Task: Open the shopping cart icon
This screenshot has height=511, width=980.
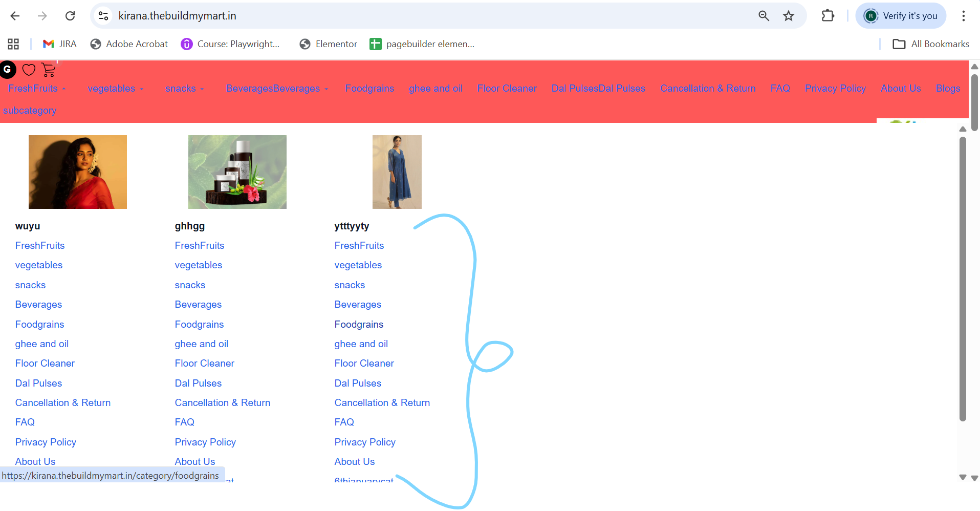Action: [x=49, y=70]
